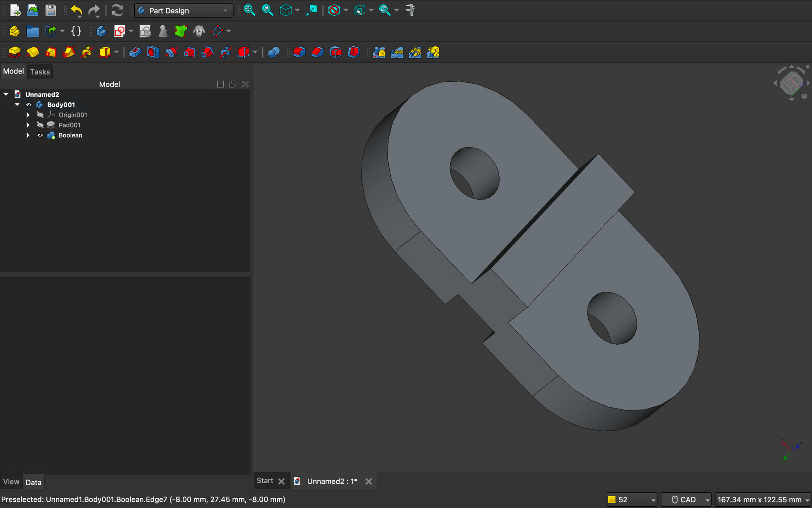Start the Hole tool
Screen dimensions: 812x508
coord(153,52)
